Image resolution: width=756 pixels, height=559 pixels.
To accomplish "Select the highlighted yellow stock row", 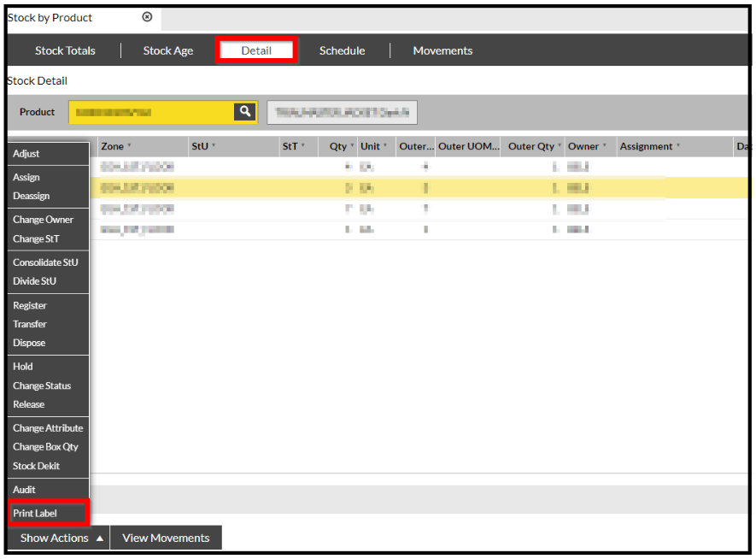I will [419, 188].
